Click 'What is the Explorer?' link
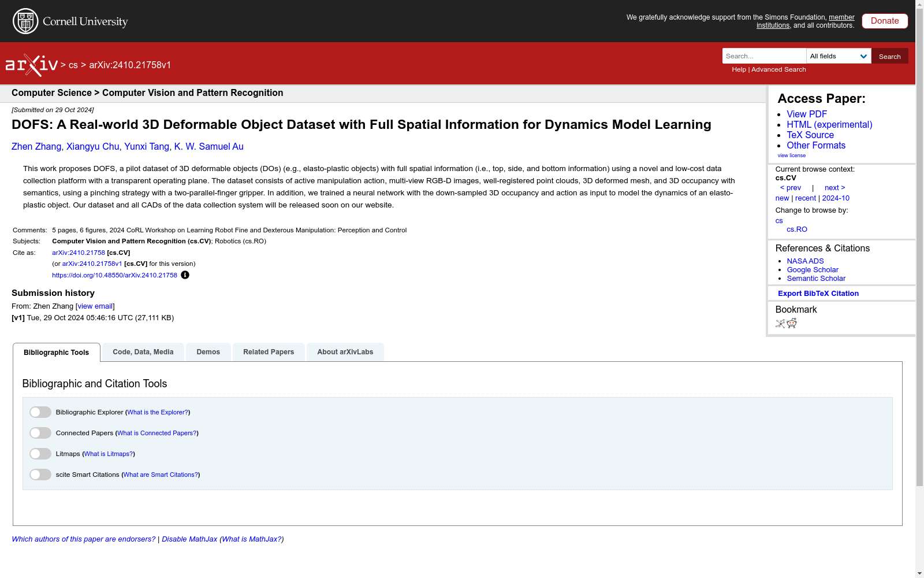Viewport: 924px width, 578px height. click(158, 412)
